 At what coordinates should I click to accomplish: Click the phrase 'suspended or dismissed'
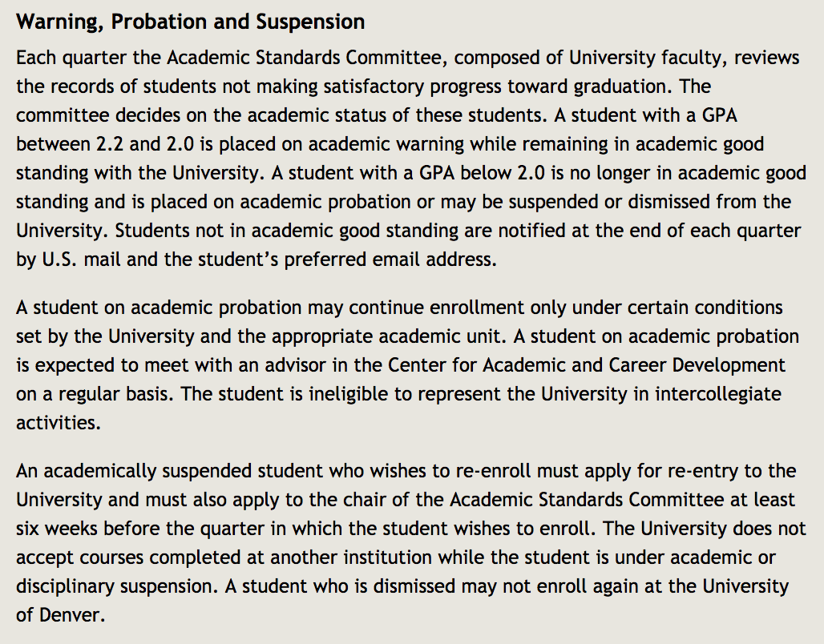pos(572,202)
